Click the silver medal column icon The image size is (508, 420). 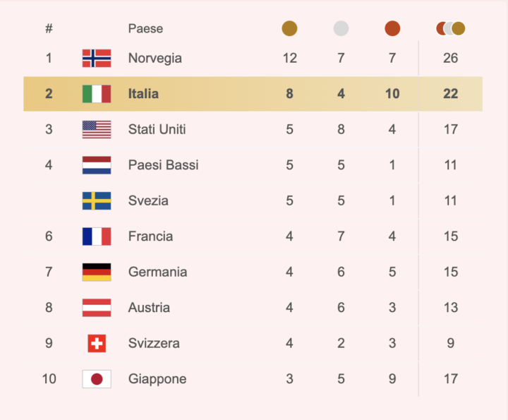pos(341,29)
